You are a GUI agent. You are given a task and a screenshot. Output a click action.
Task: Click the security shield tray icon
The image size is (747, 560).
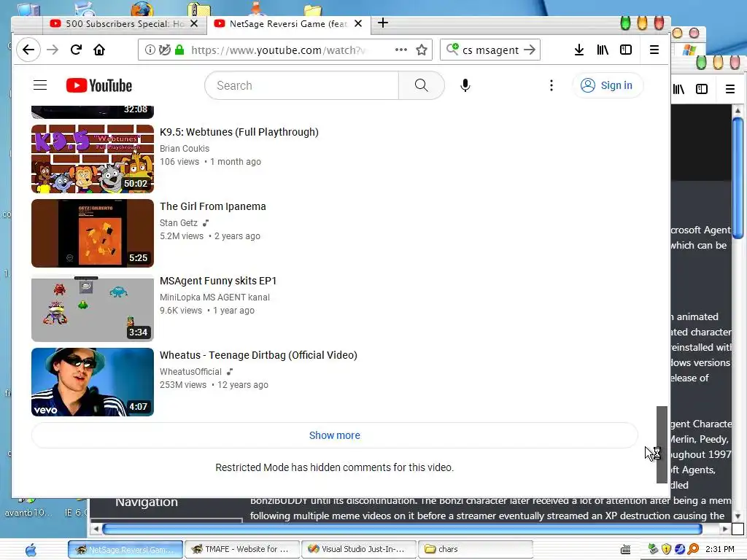[x=667, y=549]
